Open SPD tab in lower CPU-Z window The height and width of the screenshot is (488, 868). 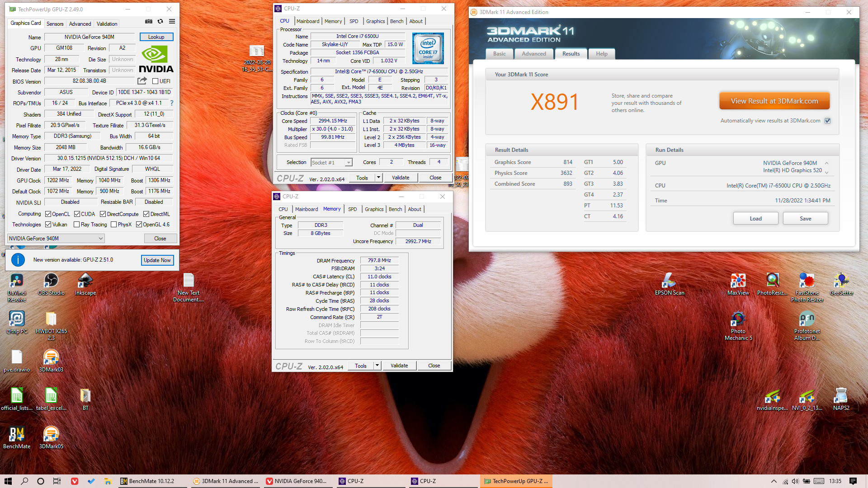click(x=353, y=209)
